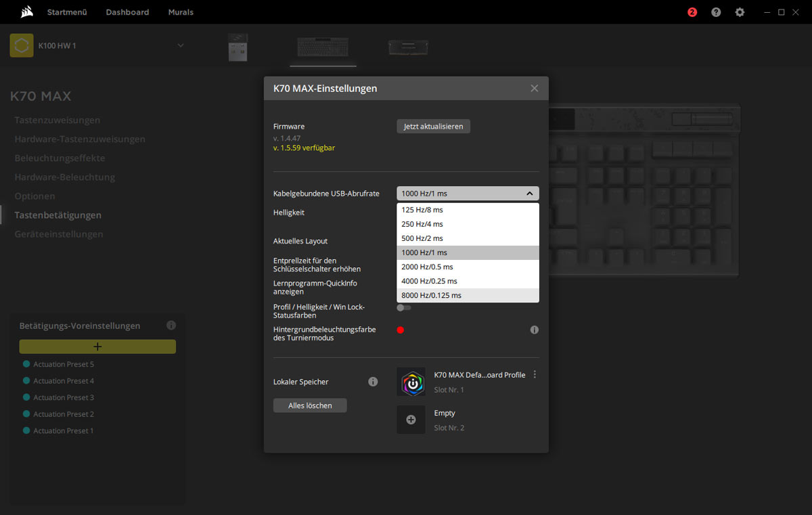Image resolution: width=812 pixels, height=515 pixels.
Task: Open the help question mark icon
Action: point(716,12)
